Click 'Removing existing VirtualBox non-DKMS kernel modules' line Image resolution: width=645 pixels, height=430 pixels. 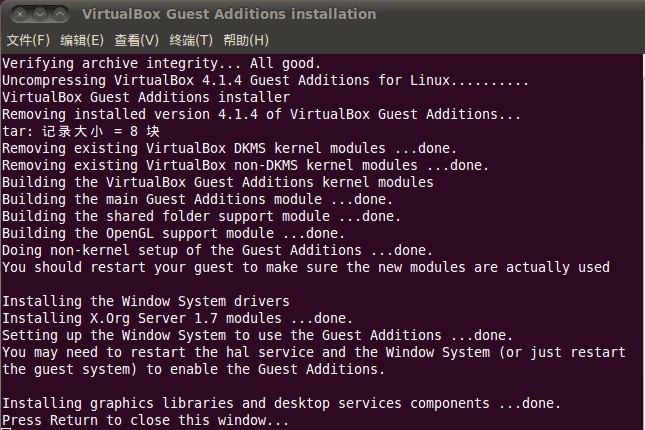pos(245,165)
